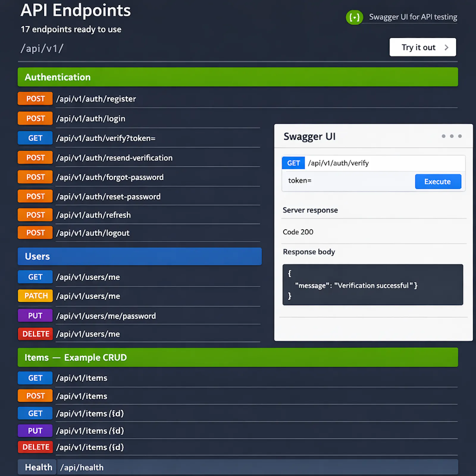Click the GET badge for items {id}
The height and width of the screenshot is (476, 476).
[x=35, y=413]
